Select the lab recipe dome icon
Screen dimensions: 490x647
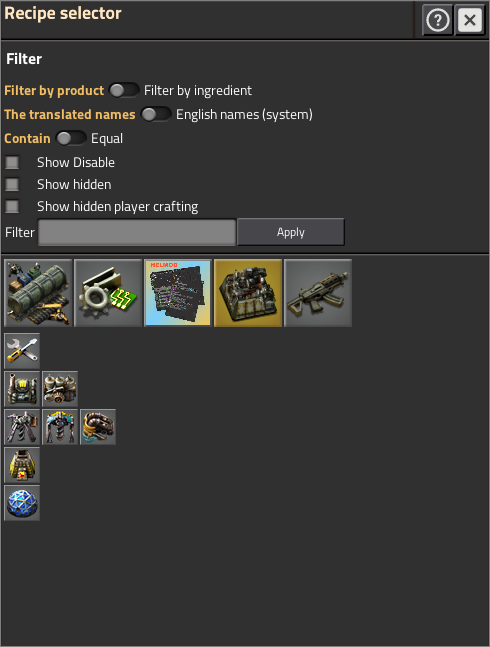pyautogui.click(x=22, y=503)
